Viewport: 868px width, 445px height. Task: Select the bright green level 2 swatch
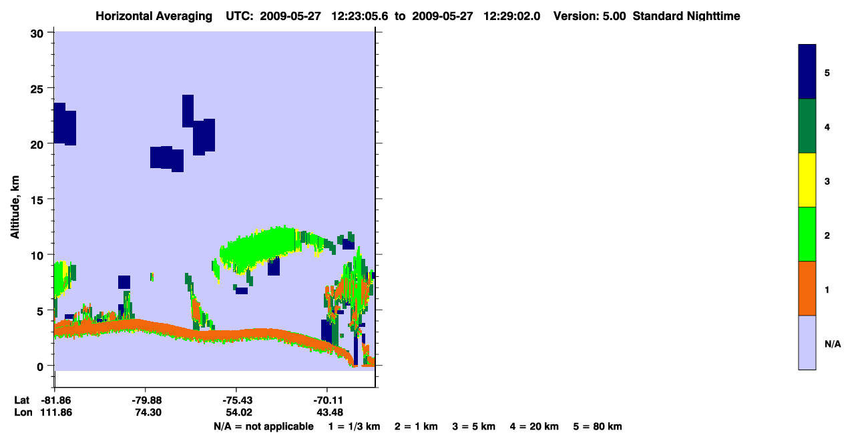pos(807,234)
